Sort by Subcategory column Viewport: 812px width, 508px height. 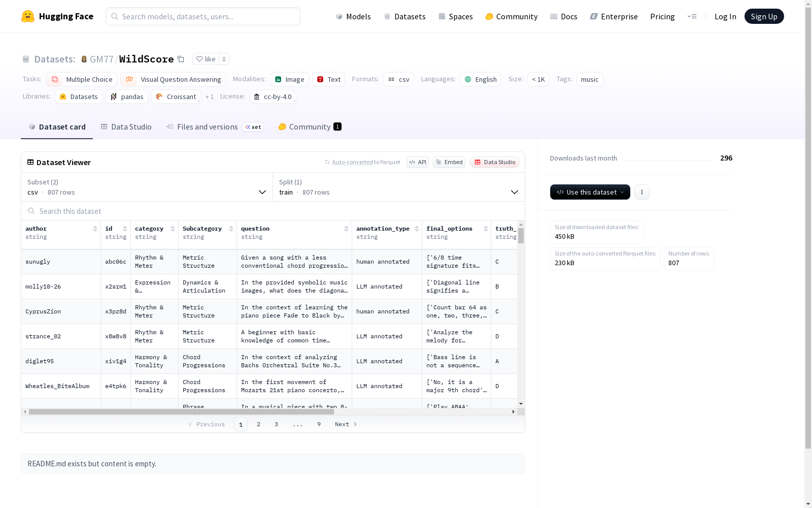[231, 229]
